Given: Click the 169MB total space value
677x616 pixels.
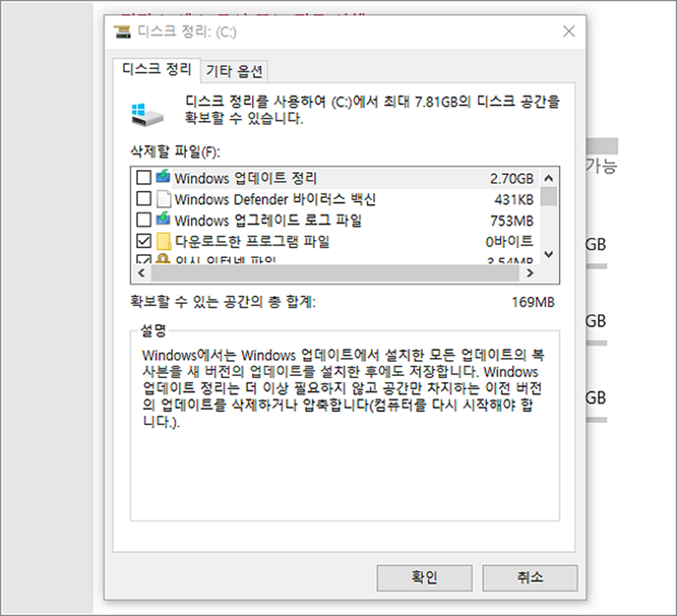Looking at the screenshot, I should 533,302.
